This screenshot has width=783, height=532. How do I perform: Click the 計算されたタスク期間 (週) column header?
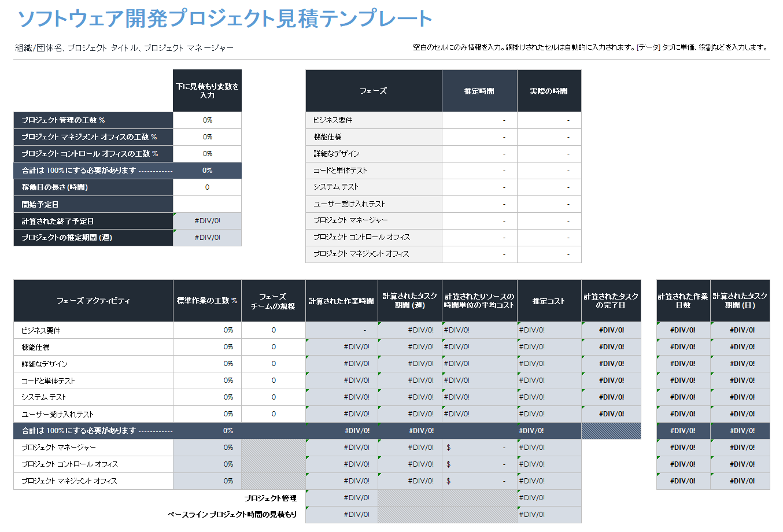[410, 301]
